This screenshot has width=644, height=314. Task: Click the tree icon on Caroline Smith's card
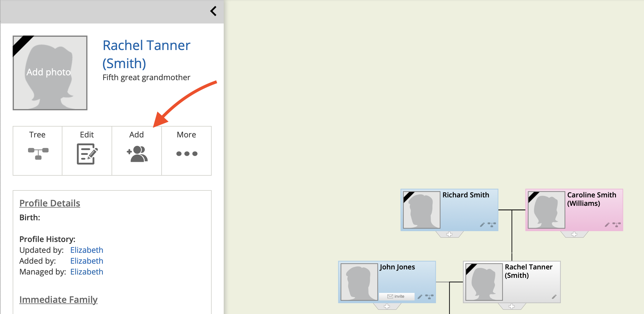pyautogui.click(x=617, y=225)
